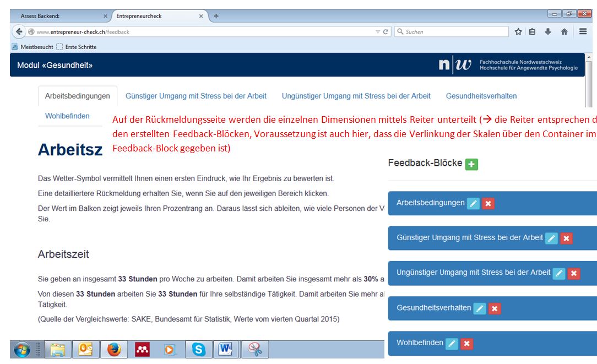Click the SAKE source reference line
597x364 pixels.
click(188, 319)
